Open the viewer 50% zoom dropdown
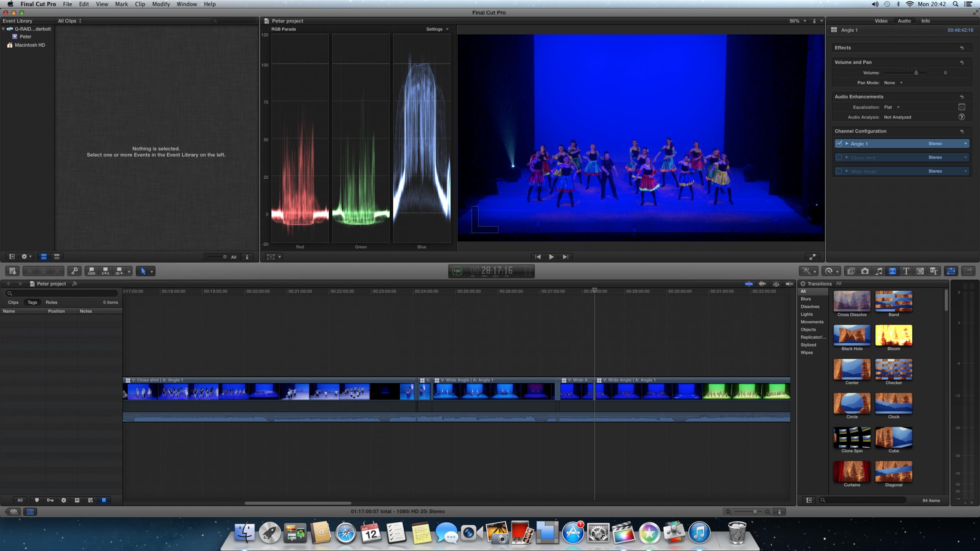Image resolution: width=980 pixels, height=551 pixels. [798, 21]
